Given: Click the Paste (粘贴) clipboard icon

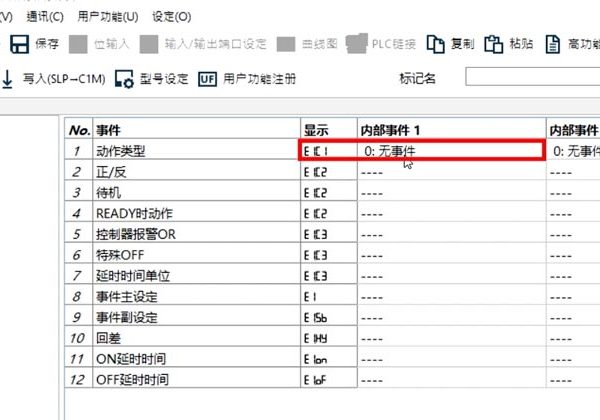Looking at the screenshot, I should [493, 44].
